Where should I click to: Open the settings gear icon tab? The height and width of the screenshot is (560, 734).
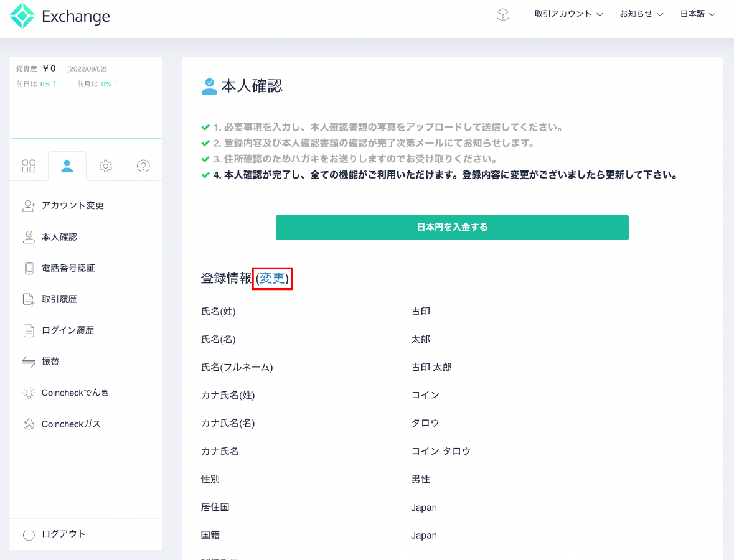coord(105,166)
